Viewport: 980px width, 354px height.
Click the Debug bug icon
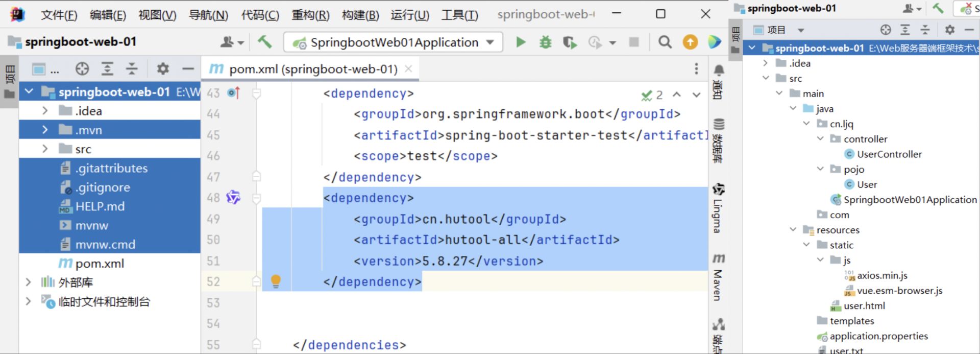[x=546, y=42]
